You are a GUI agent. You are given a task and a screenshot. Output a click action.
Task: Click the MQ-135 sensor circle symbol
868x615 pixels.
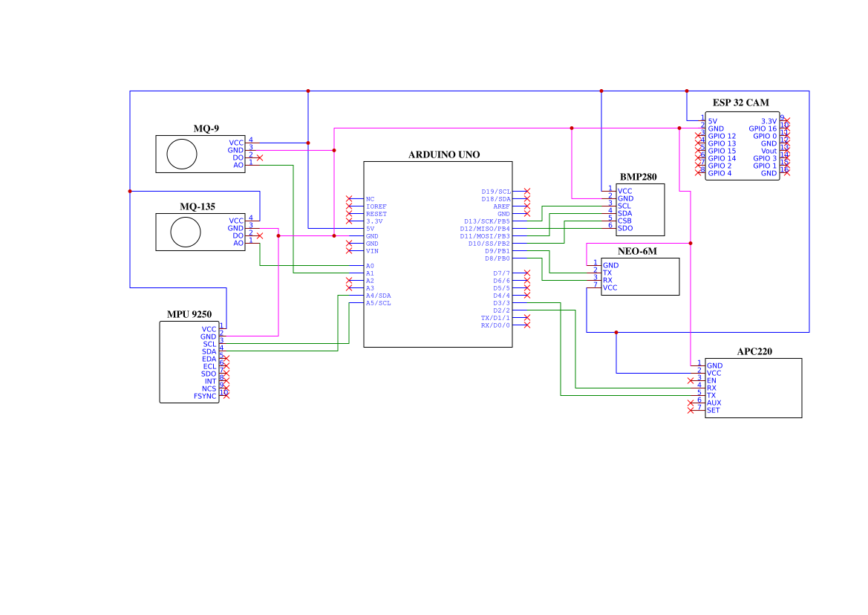(186, 232)
